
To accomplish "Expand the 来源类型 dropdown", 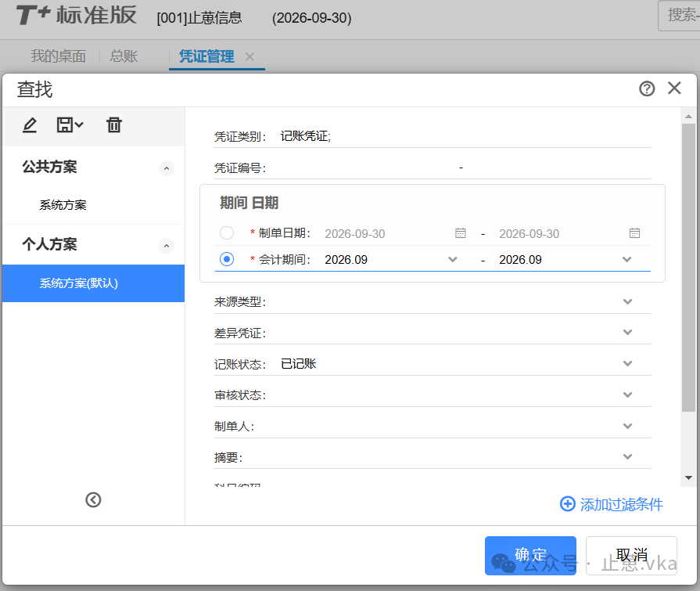I will pyautogui.click(x=628, y=301).
